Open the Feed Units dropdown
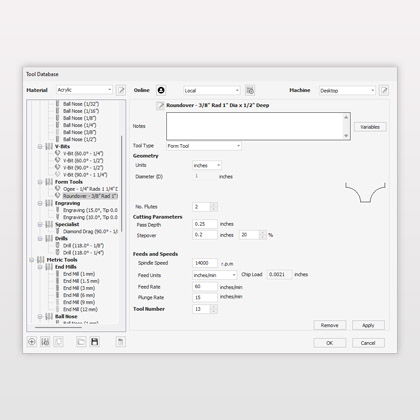This screenshot has height=420, width=420. click(x=215, y=275)
